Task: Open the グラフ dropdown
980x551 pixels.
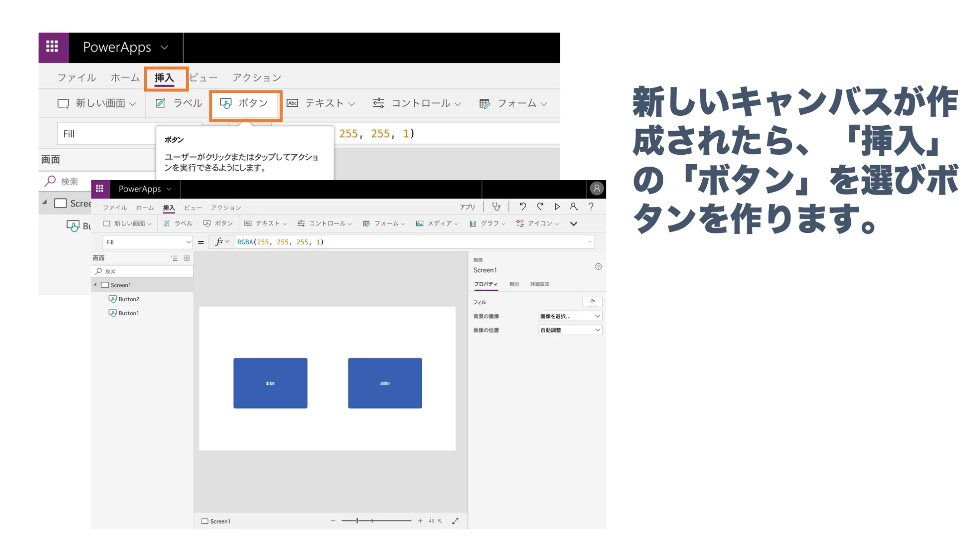Action: (488, 224)
